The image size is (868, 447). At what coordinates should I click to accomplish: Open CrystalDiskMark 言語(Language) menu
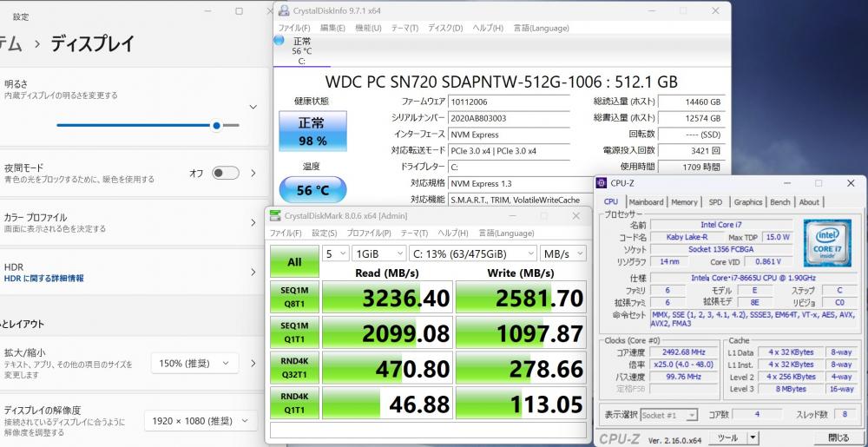point(506,233)
